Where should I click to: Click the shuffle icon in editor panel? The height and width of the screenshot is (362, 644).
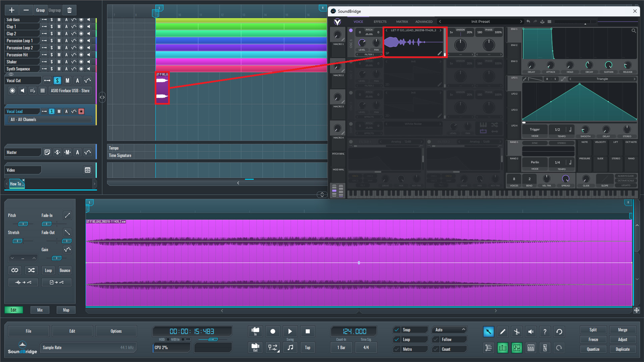pos(31,270)
